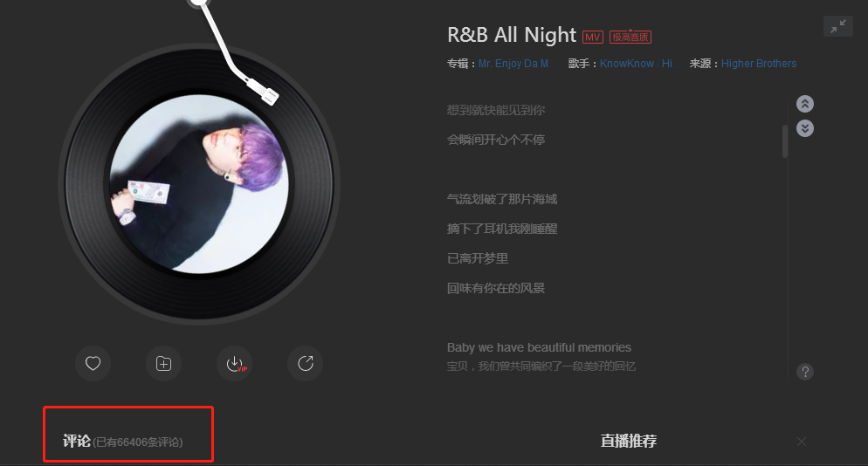Select the 直播推荐 heading

pyautogui.click(x=629, y=441)
